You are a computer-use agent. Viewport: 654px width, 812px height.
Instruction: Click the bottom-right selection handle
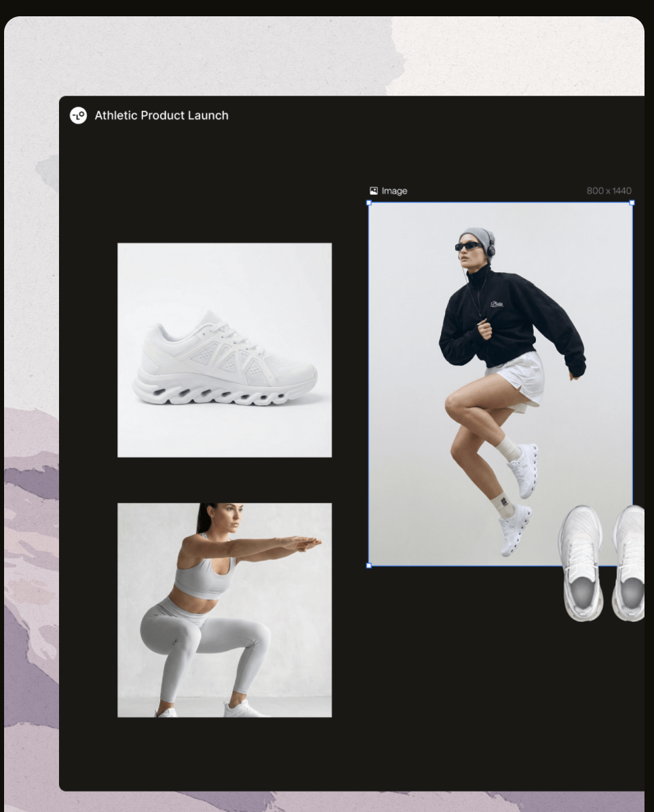632,564
